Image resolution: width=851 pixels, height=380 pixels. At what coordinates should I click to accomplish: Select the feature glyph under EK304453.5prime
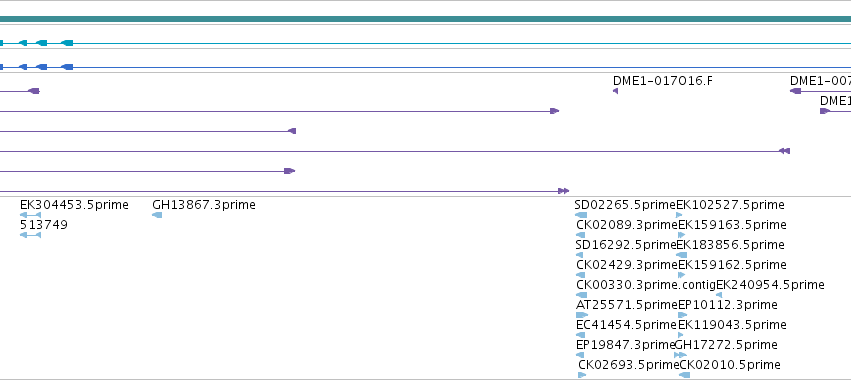pyautogui.click(x=30, y=215)
